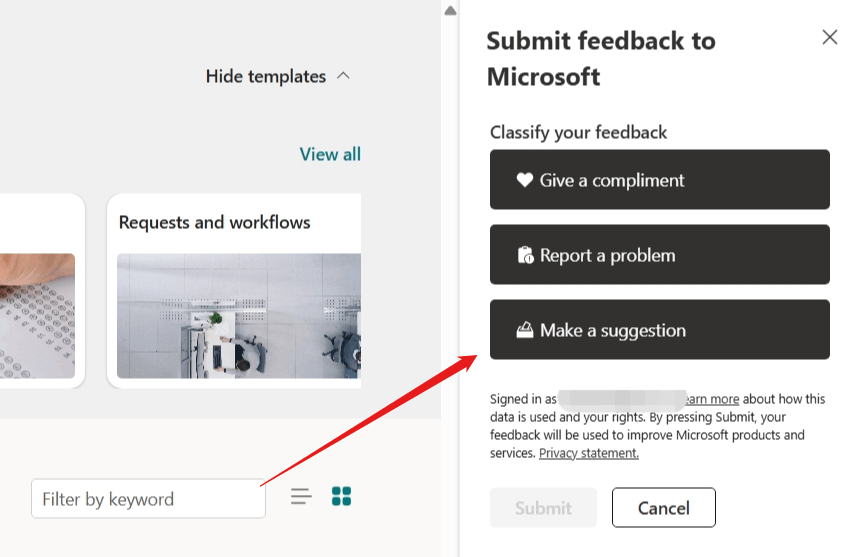The height and width of the screenshot is (557, 860).
Task: Open the Privacy statement link
Action: pos(589,453)
